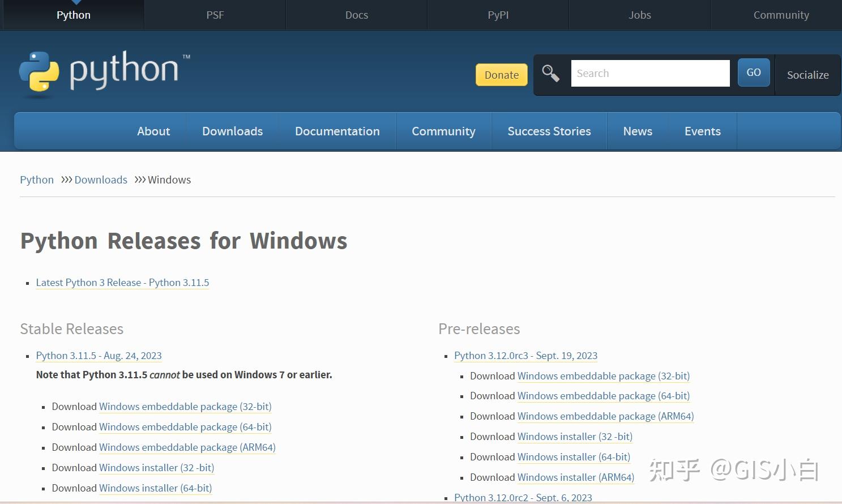Open the Downloads navigation menu
The image size is (842, 504).
(233, 131)
